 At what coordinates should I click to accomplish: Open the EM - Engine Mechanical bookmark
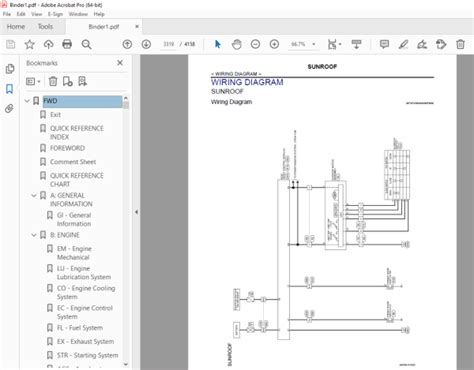[x=74, y=253]
